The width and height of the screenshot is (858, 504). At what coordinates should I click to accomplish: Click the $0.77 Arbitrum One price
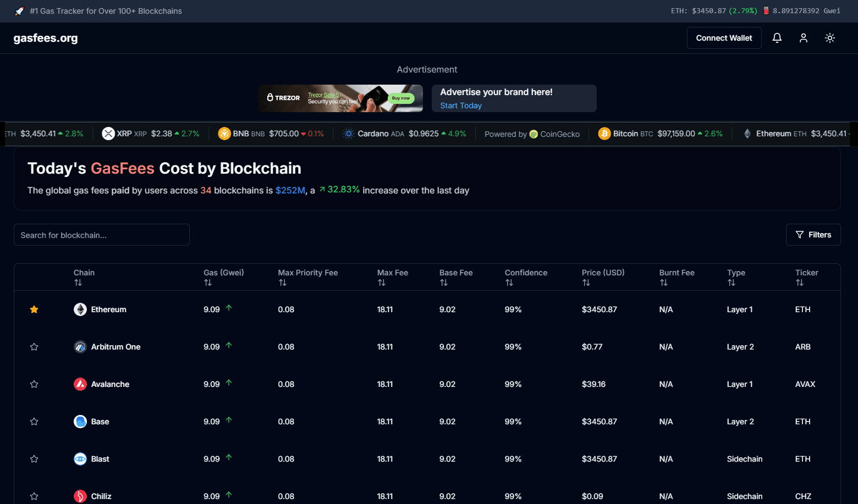pos(592,347)
